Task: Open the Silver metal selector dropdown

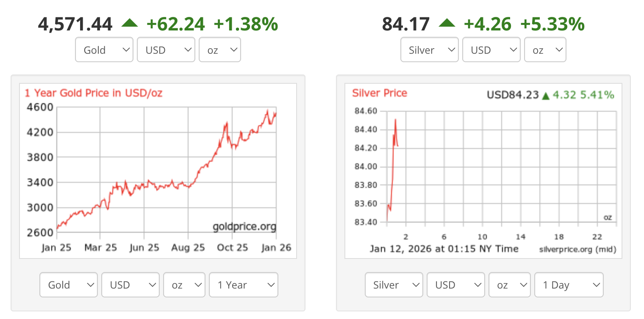Action: click(x=429, y=49)
